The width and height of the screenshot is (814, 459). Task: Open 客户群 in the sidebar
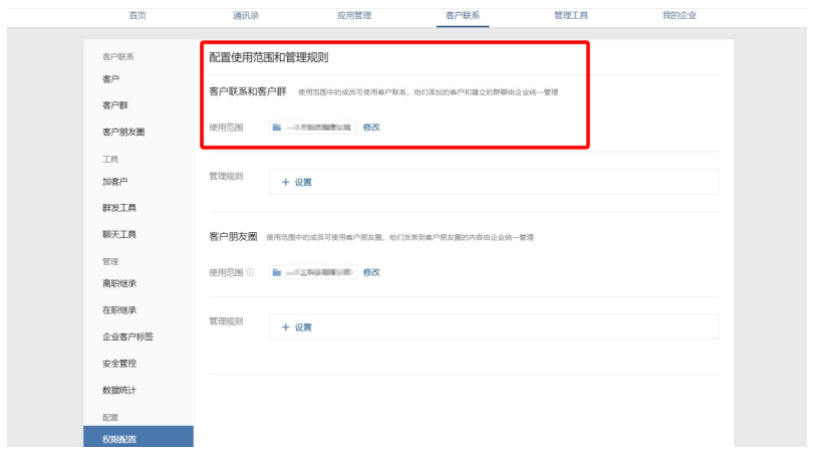click(115, 105)
